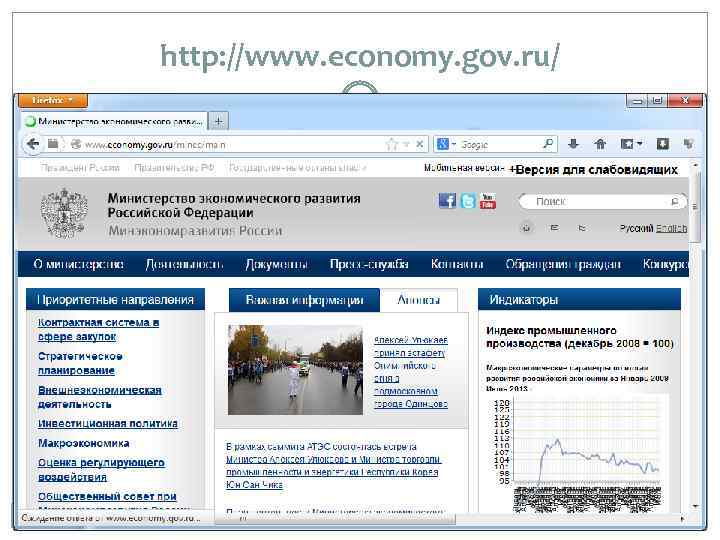Viewport: 720px width, 540px height.
Task: Click the Facebook icon on ministry header
Action: [x=447, y=201]
